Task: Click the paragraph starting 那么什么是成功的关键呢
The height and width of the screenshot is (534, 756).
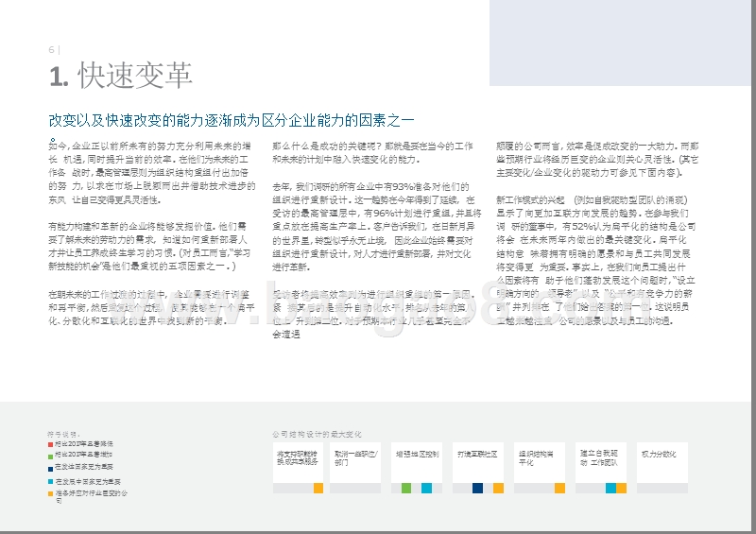Action: pos(372,152)
